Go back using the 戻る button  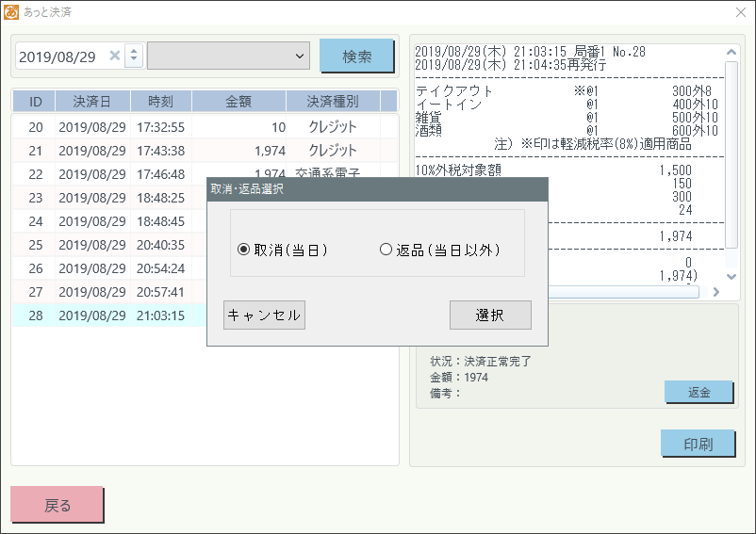[58, 505]
